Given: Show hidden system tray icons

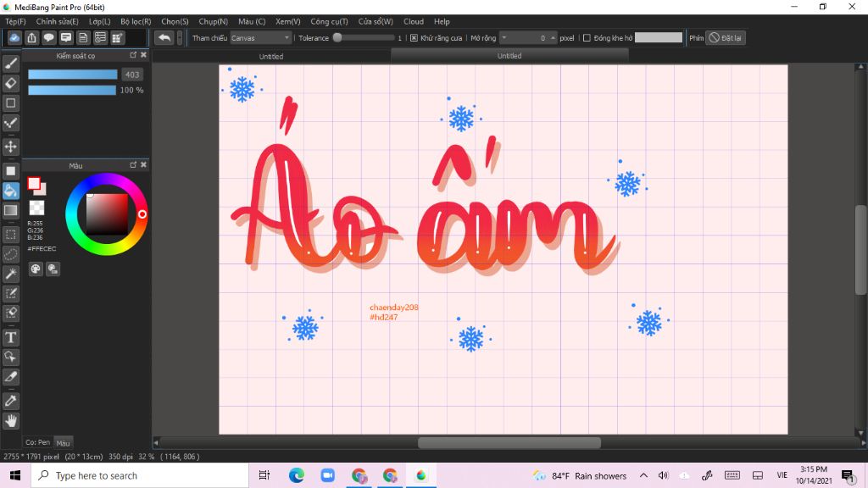Looking at the screenshot, I should click(643, 475).
